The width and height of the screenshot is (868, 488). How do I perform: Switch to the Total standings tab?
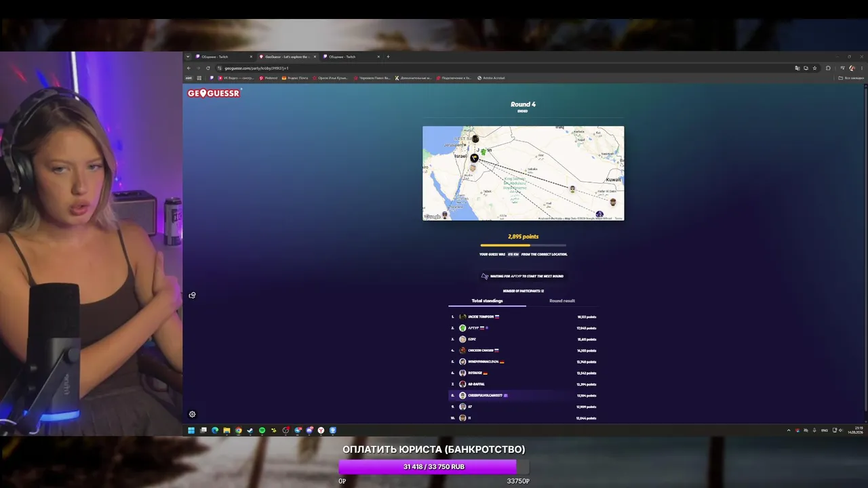pos(487,301)
